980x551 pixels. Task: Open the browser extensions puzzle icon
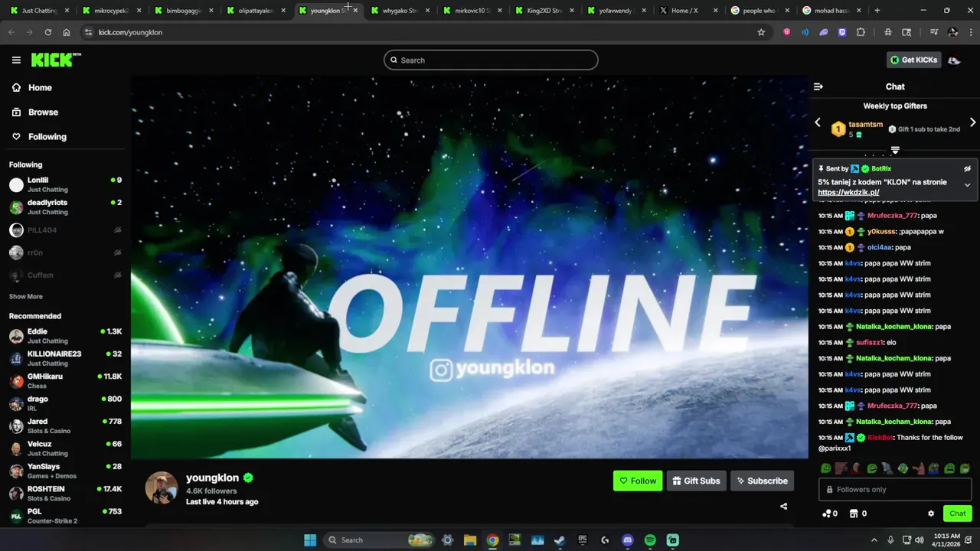point(861,32)
